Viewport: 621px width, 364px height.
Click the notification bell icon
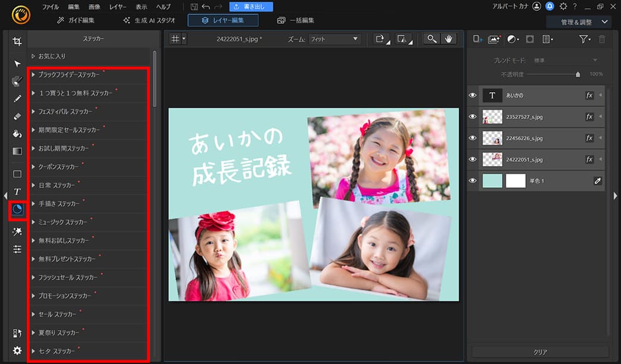click(x=550, y=7)
